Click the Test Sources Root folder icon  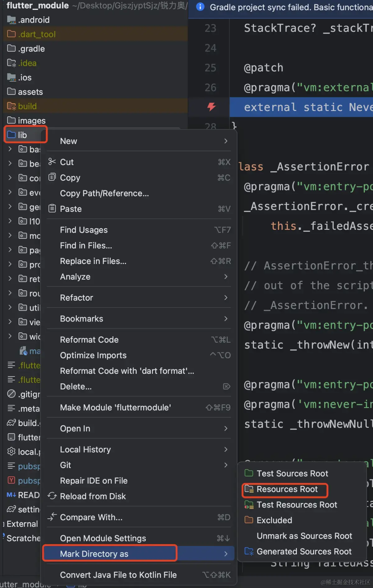[x=249, y=473]
